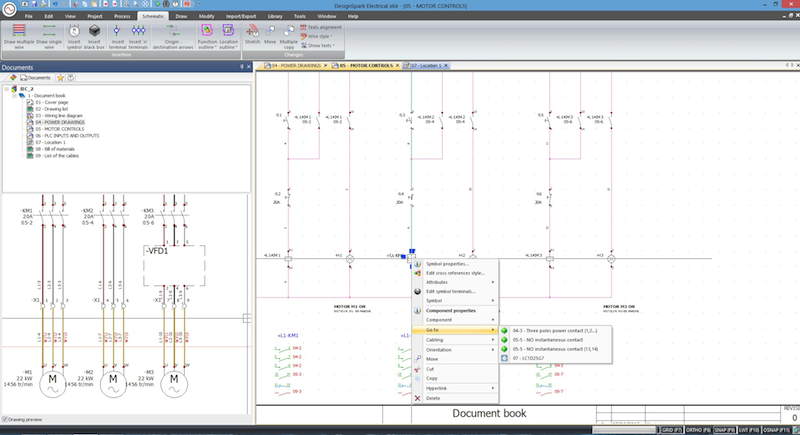Click Copy in the context menu
Screen dimensions: 800x435
455,378
